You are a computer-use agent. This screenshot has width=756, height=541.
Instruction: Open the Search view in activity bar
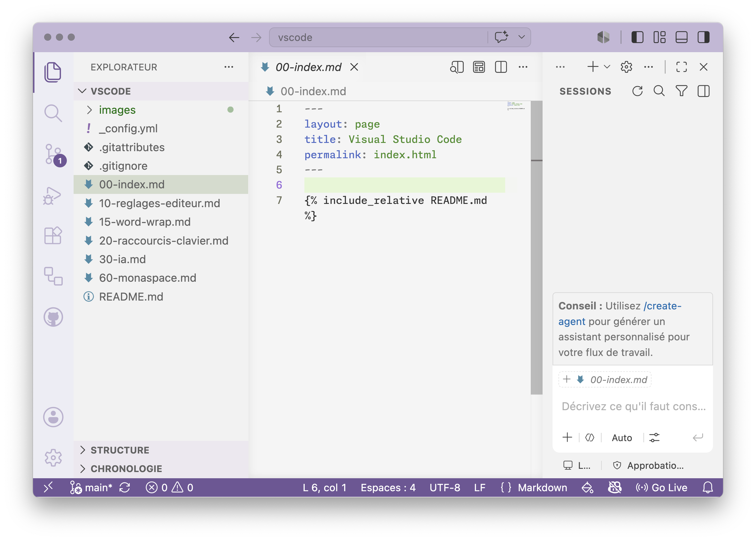coord(53,113)
